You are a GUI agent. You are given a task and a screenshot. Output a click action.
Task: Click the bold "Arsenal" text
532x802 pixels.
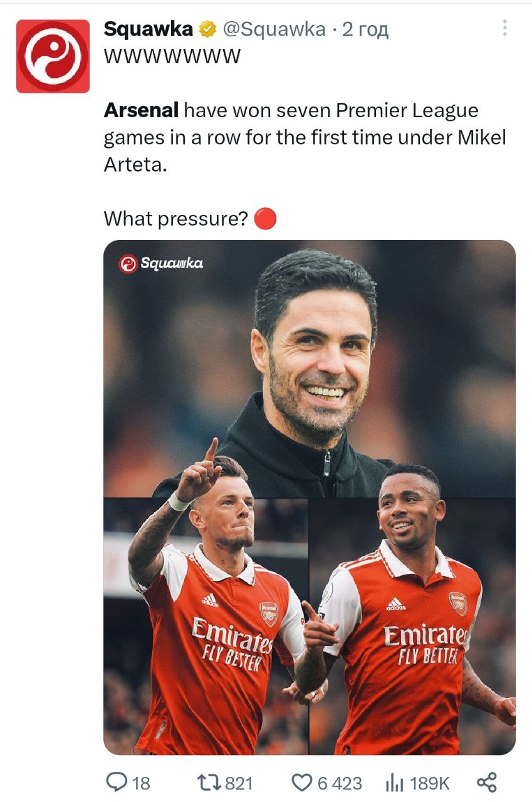point(141,111)
